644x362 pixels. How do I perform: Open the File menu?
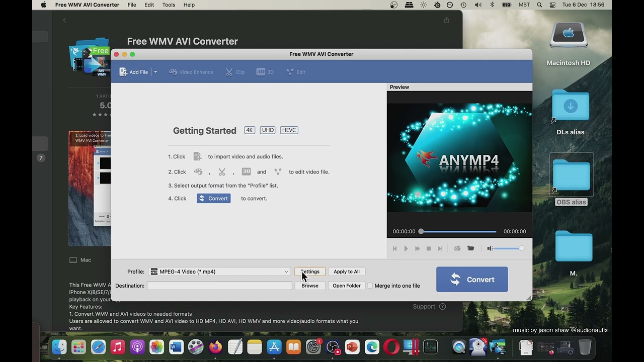(132, 5)
